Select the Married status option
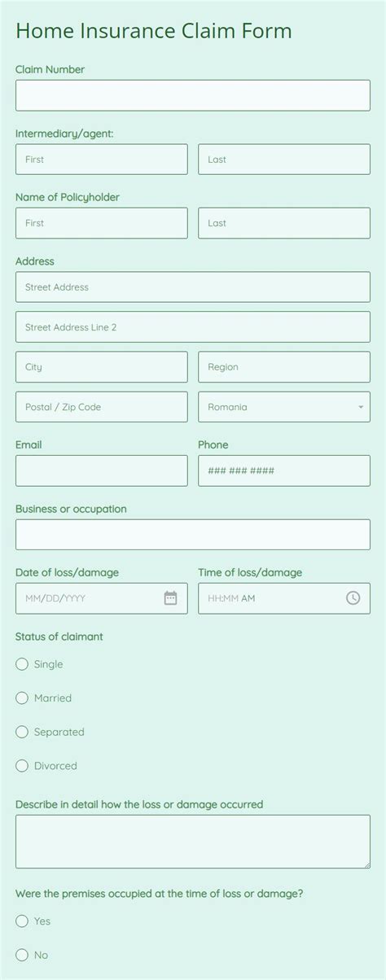This screenshot has width=386, height=980. point(22,698)
